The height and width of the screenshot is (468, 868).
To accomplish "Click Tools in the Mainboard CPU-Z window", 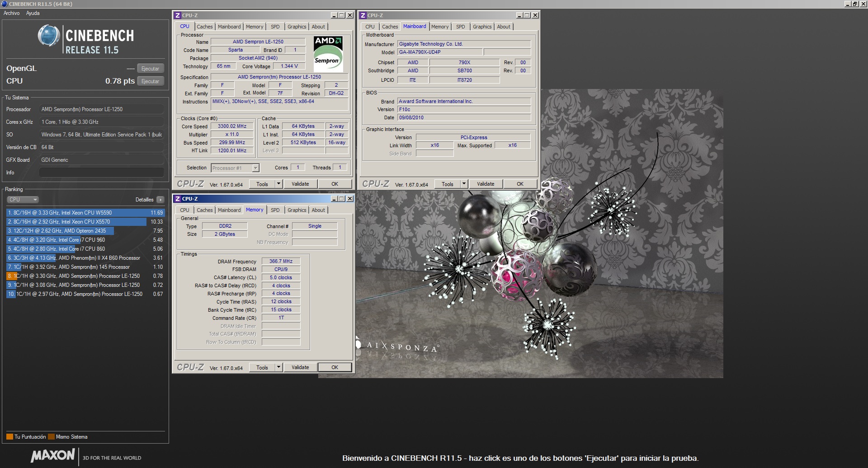I will pos(448,184).
